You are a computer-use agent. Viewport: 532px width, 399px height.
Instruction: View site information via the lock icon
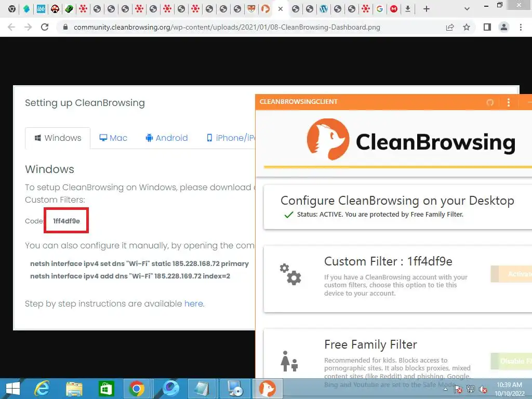pos(65,27)
